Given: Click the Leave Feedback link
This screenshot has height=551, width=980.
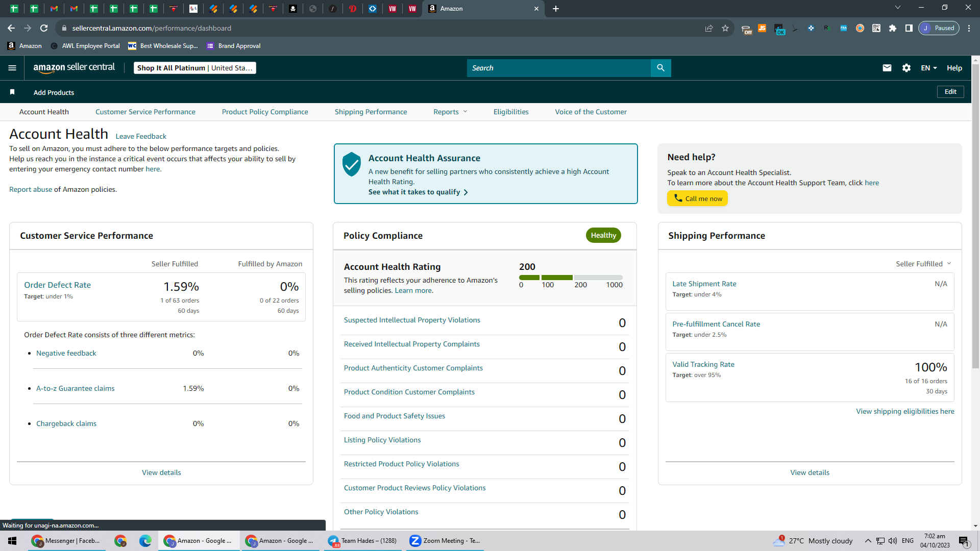Looking at the screenshot, I should [141, 136].
